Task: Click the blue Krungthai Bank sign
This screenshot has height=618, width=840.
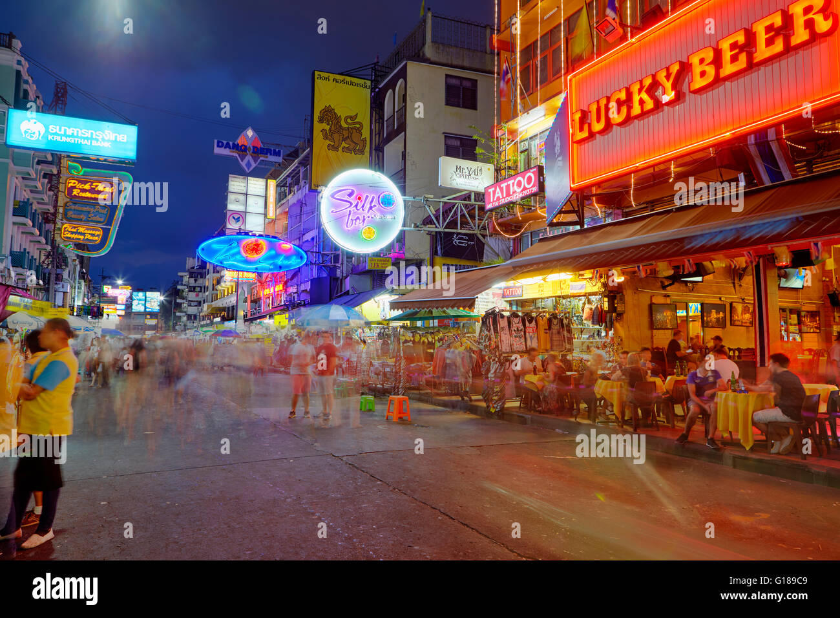Action: click(x=72, y=134)
